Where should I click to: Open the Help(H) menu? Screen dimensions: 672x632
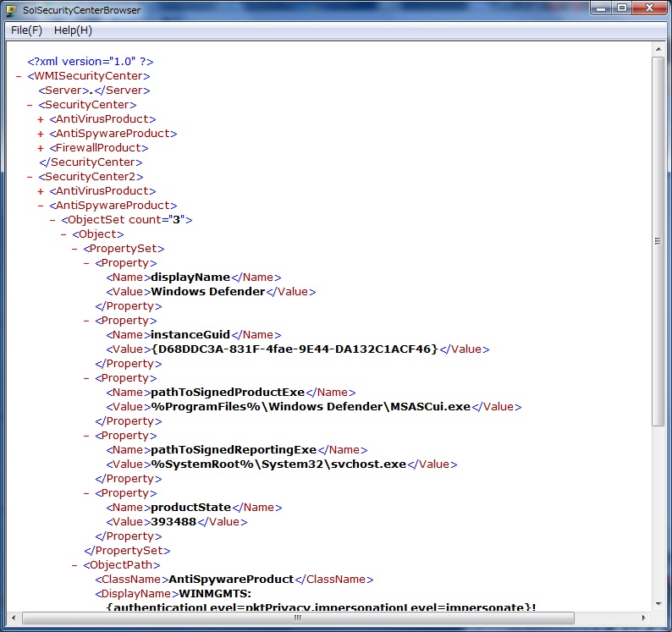[x=73, y=30]
